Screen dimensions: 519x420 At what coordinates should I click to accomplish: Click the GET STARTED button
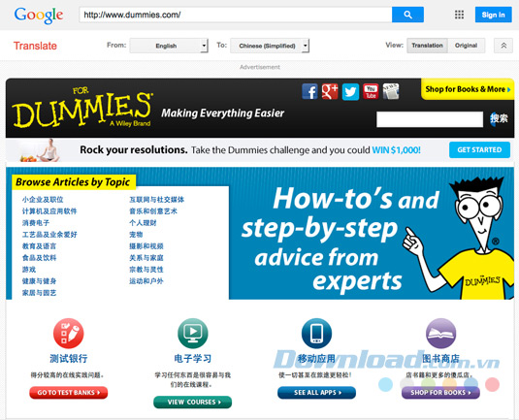tap(479, 150)
